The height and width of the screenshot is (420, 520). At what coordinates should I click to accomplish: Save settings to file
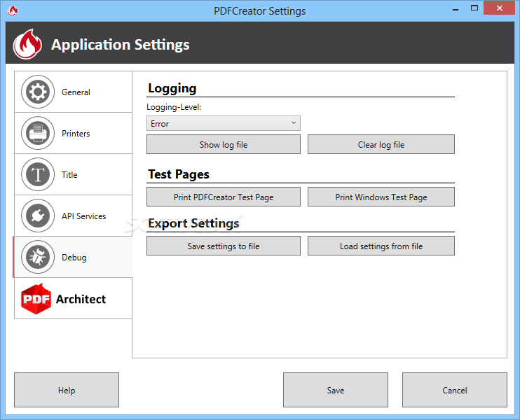click(x=224, y=246)
